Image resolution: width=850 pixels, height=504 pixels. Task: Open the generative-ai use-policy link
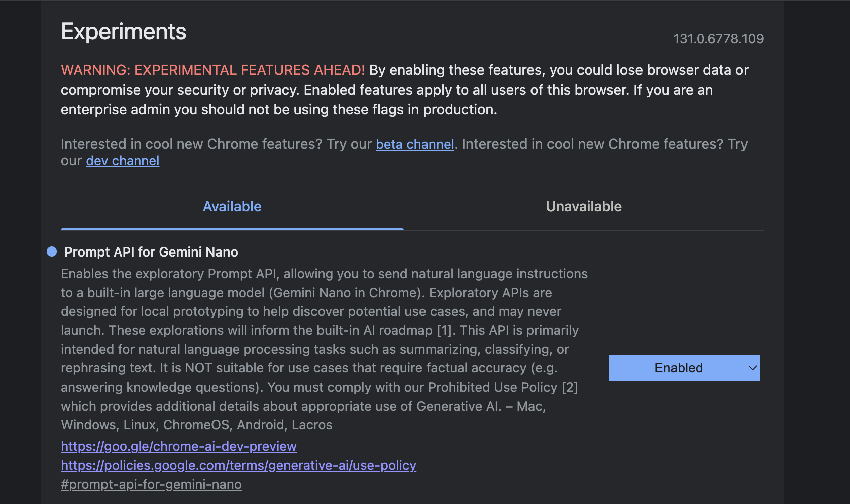pos(239,465)
